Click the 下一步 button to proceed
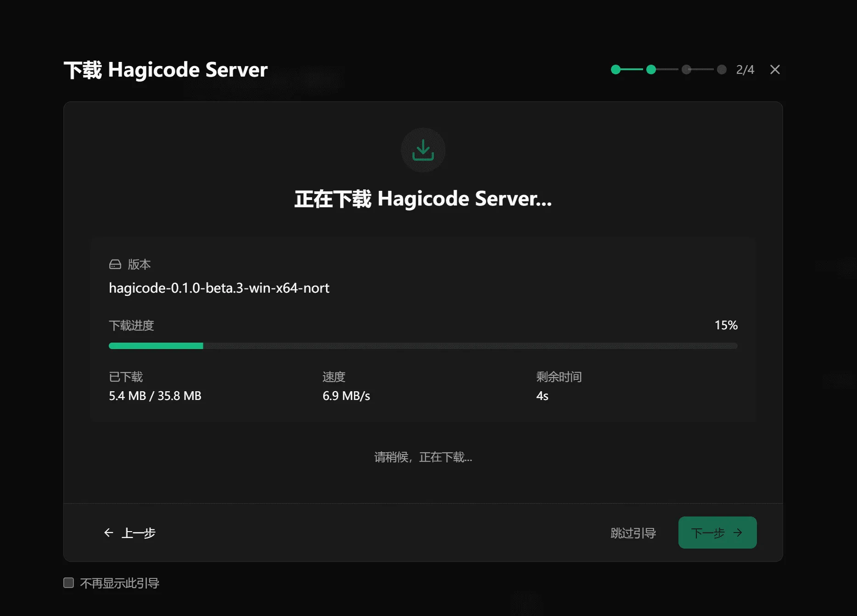Viewport: 857px width, 616px height. coord(717,533)
